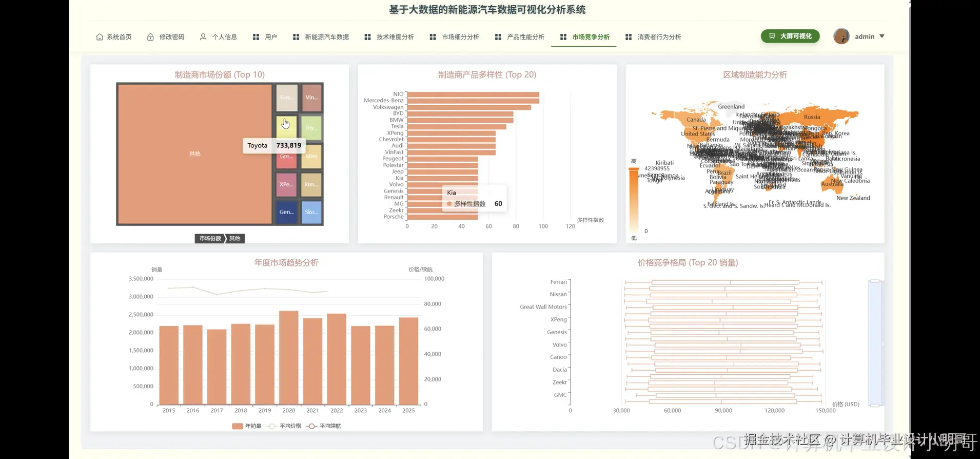This screenshot has height=459, width=980.
Task: Toggle the 平均续航 legend item
Action: coord(324,426)
